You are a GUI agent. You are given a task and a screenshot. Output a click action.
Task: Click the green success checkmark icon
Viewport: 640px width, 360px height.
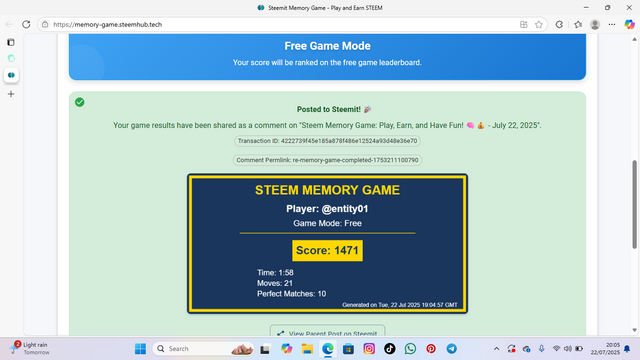(x=80, y=102)
